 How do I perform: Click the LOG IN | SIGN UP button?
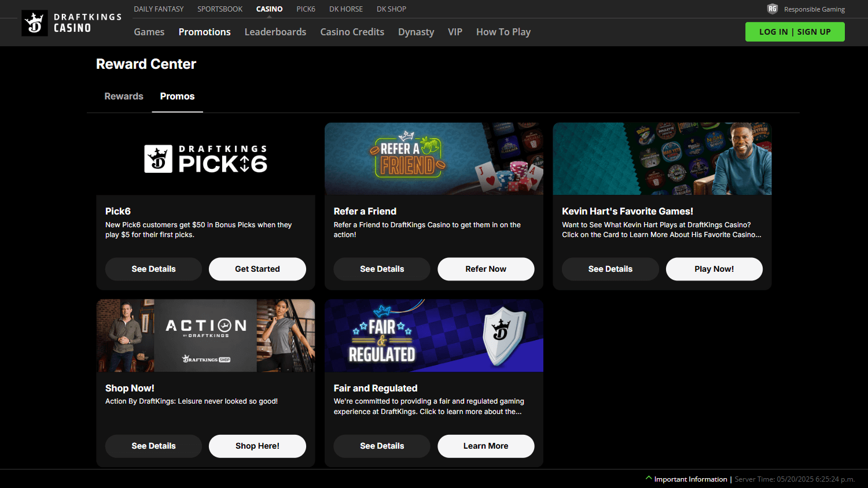(795, 32)
